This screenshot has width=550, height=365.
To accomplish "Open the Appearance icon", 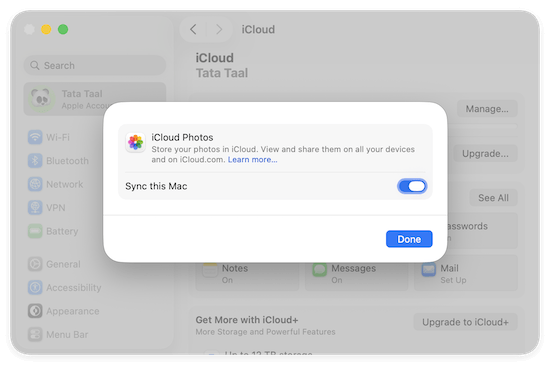I will coord(35,311).
